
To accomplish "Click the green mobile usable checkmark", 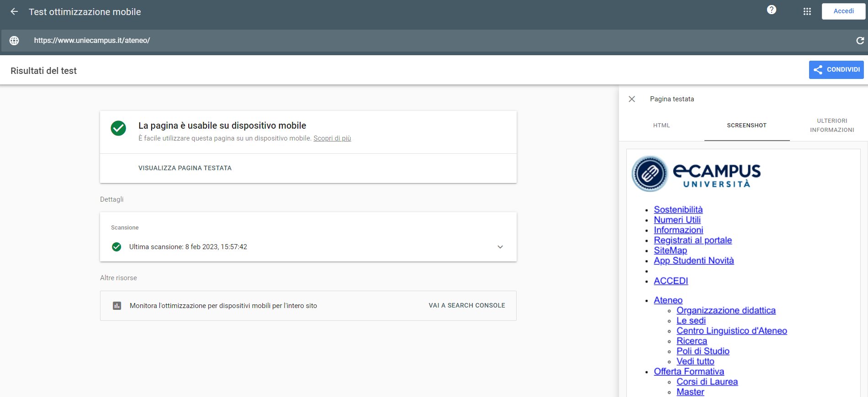I will point(118,128).
